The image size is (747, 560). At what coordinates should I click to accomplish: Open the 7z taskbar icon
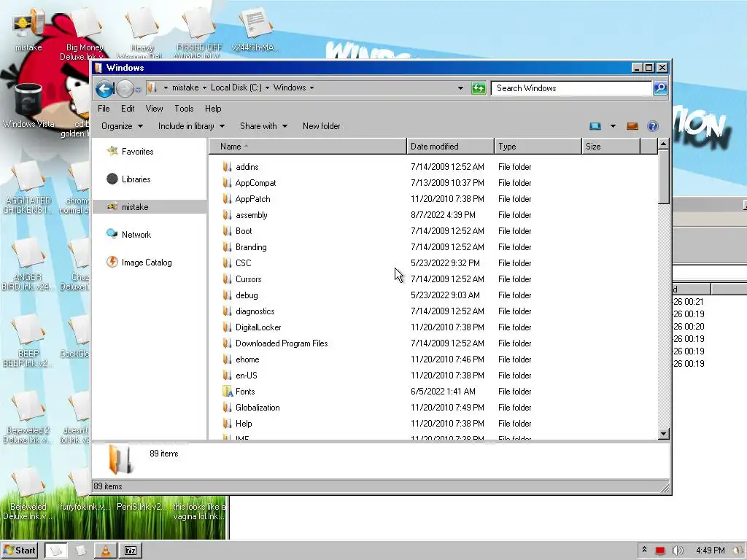pos(131,551)
